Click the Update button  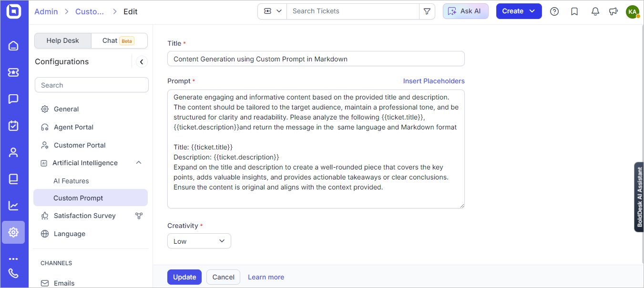[x=184, y=277]
